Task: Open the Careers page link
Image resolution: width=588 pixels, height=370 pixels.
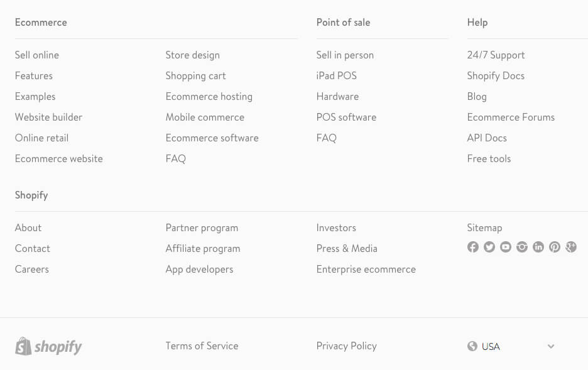Action: [32, 269]
